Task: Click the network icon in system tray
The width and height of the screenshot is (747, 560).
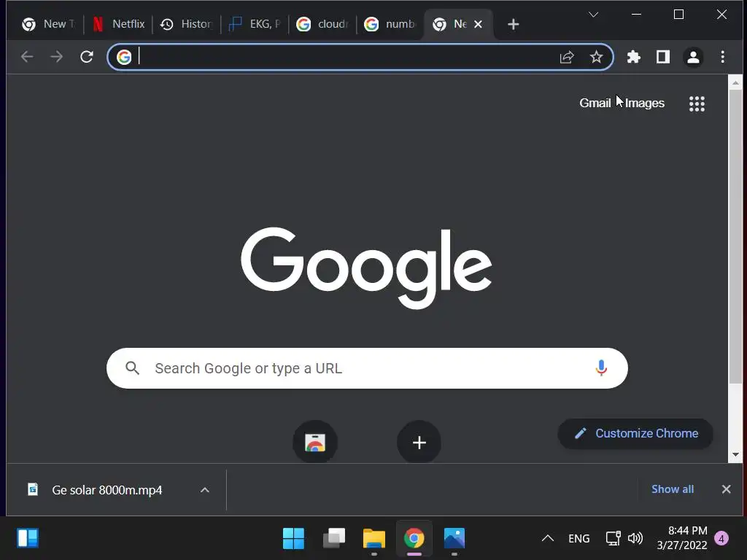Action: 613,539
